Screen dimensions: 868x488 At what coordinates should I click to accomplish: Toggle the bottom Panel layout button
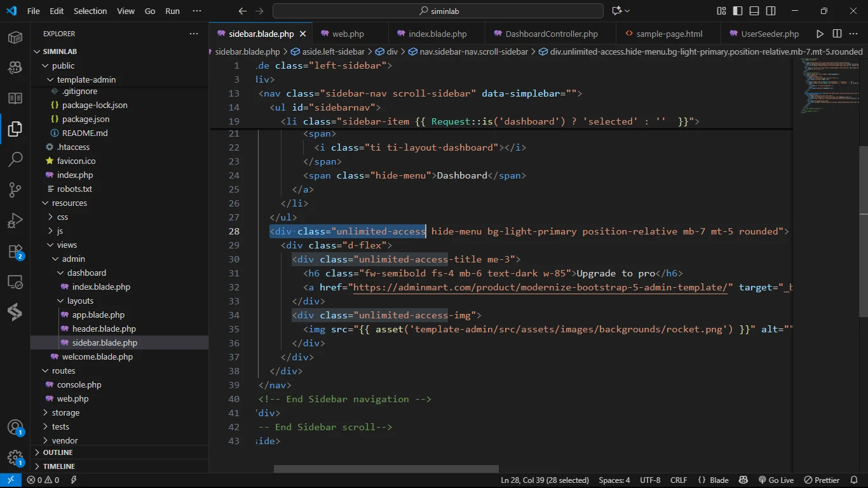[x=754, y=11]
